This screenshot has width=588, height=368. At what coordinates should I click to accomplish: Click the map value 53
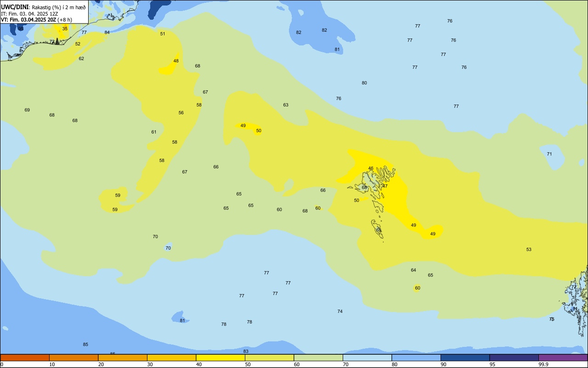point(529,249)
